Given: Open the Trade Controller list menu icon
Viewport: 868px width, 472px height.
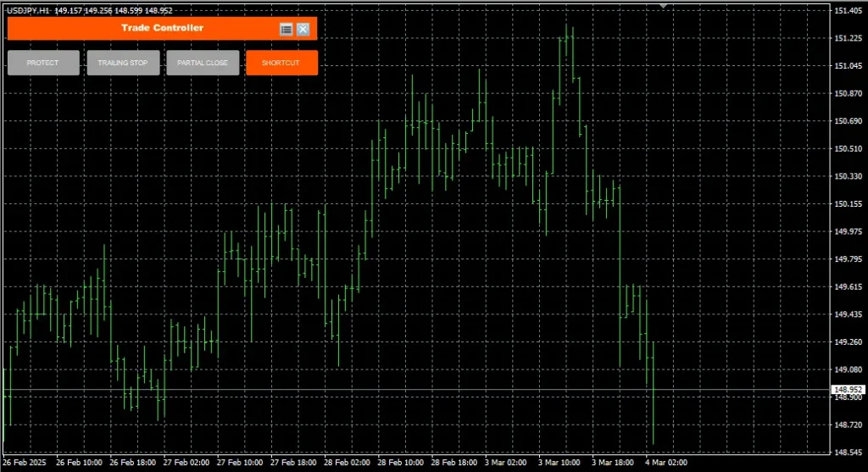Looking at the screenshot, I should [x=287, y=30].
